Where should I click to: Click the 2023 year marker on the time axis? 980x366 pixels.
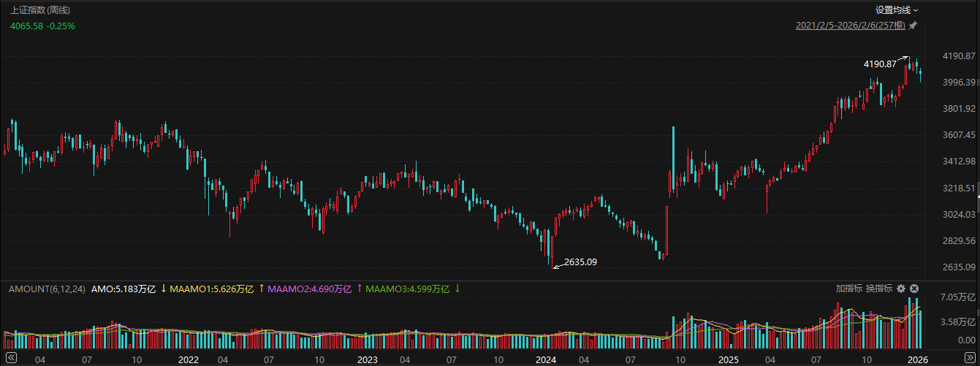(368, 360)
